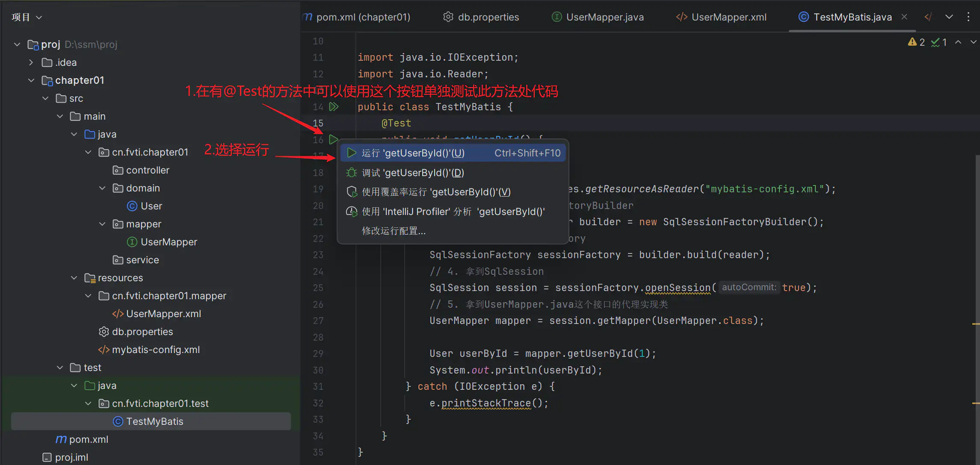Collapse the test java source folder
This screenshot has width=980, height=465.
pos(74,386)
